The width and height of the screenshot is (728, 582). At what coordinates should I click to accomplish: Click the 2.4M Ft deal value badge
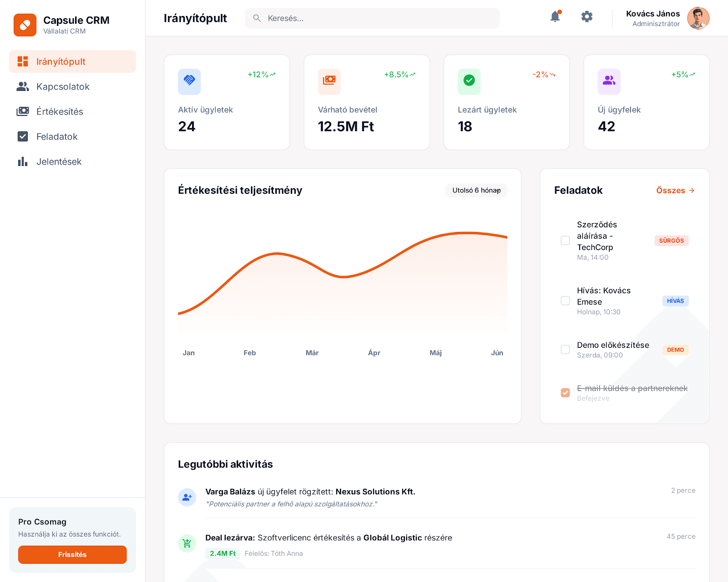tap(222, 553)
